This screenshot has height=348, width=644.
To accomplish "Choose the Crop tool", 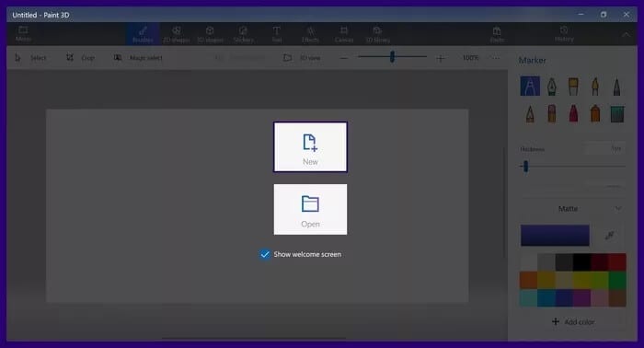I will tap(81, 58).
